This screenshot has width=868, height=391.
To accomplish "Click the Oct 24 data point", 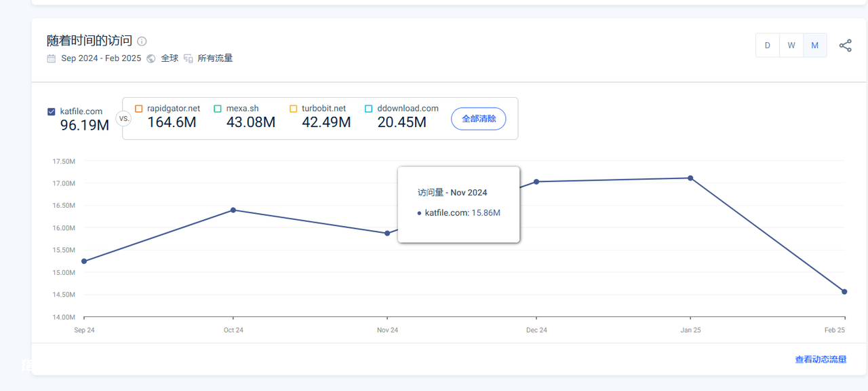I will (x=233, y=210).
